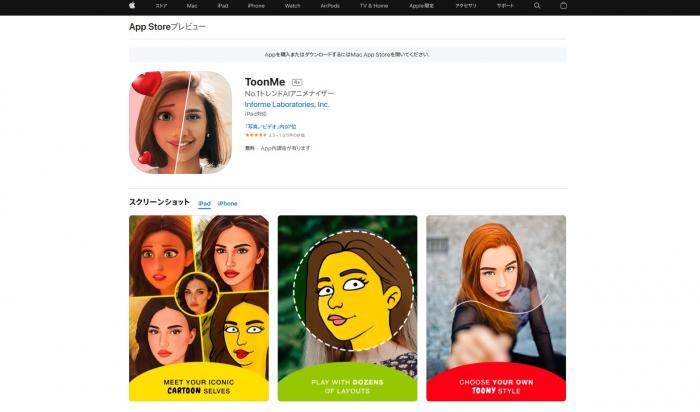Viewport: 700px width, 412px height.
Task: Open the red Toony style screenshot
Action: click(x=496, y=308)
